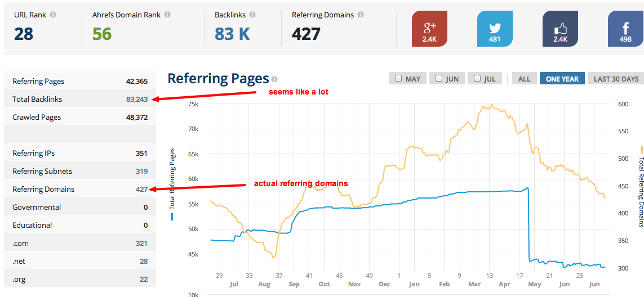644x297 pixels.
Task: Open Total Backlinks value 83,243
Action: coord(137,99)
